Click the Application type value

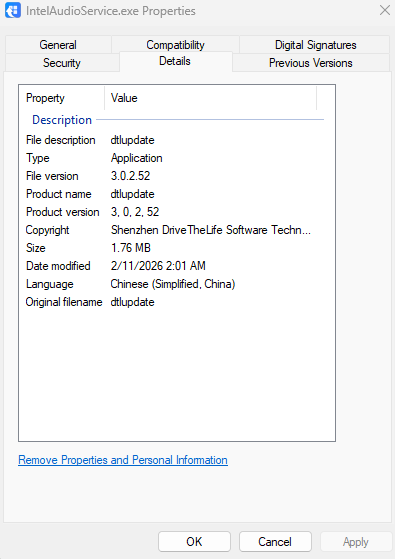tap(137, 158)
